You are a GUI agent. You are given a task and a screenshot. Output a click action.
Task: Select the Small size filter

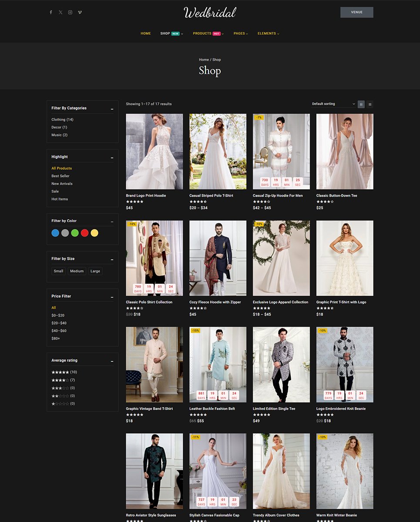pos(58,271)
